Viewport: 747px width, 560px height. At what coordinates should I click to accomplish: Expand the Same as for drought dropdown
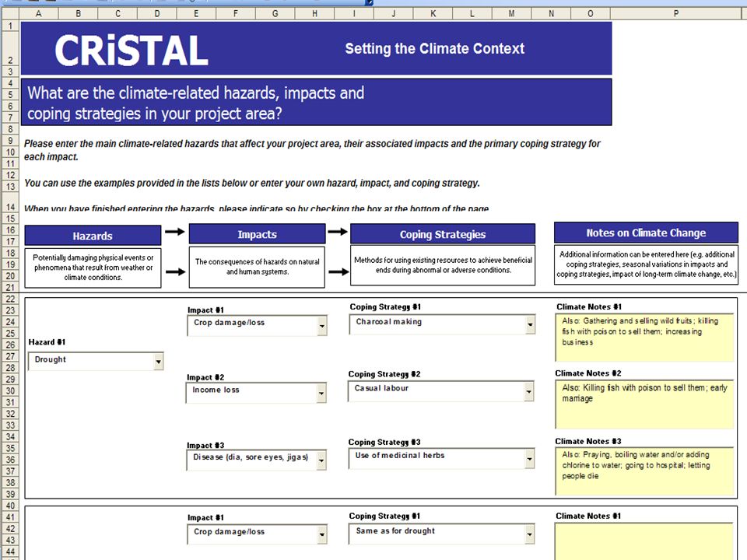[x=529, y=534]
